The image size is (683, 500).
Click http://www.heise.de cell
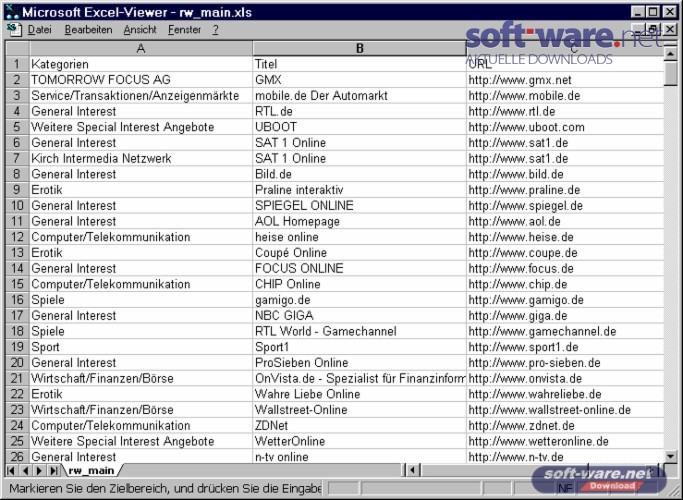tap(565, 237)
